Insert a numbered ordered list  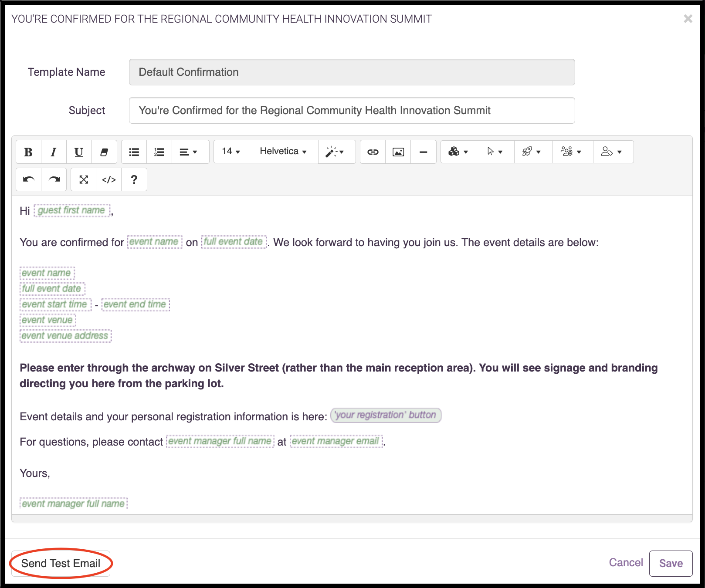tap(159, 152)
